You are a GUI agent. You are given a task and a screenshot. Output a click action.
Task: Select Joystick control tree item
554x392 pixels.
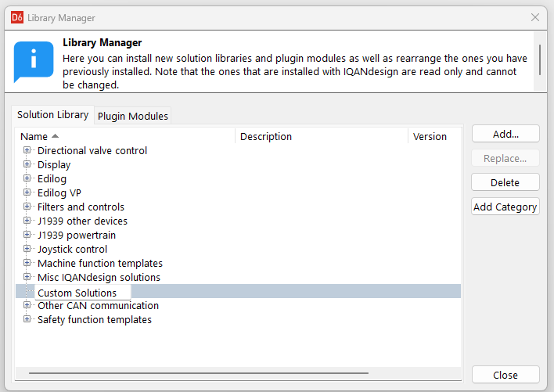[73, 250]
